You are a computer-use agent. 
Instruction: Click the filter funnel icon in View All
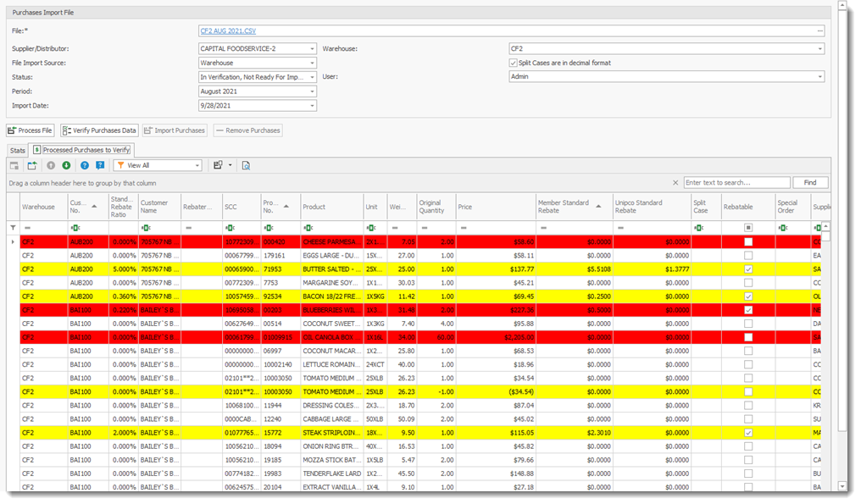121,165
